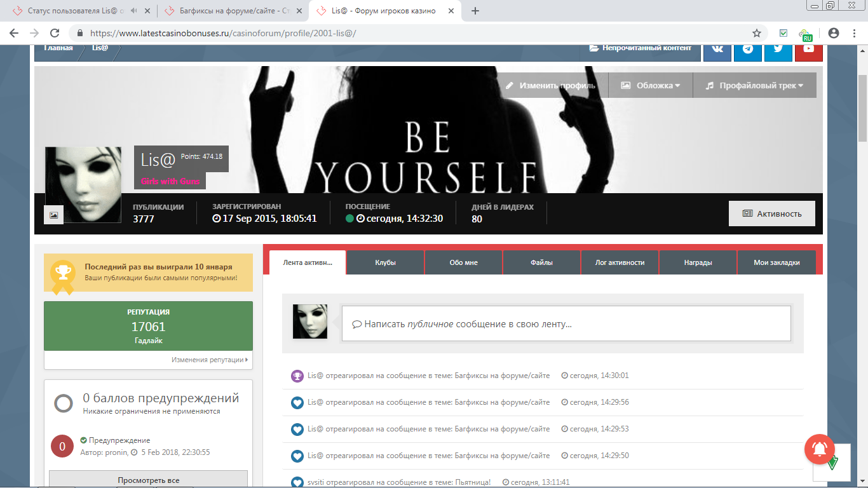Click Просмотреть все warnings button
868x488 pixels.
(x=148, y=480)
